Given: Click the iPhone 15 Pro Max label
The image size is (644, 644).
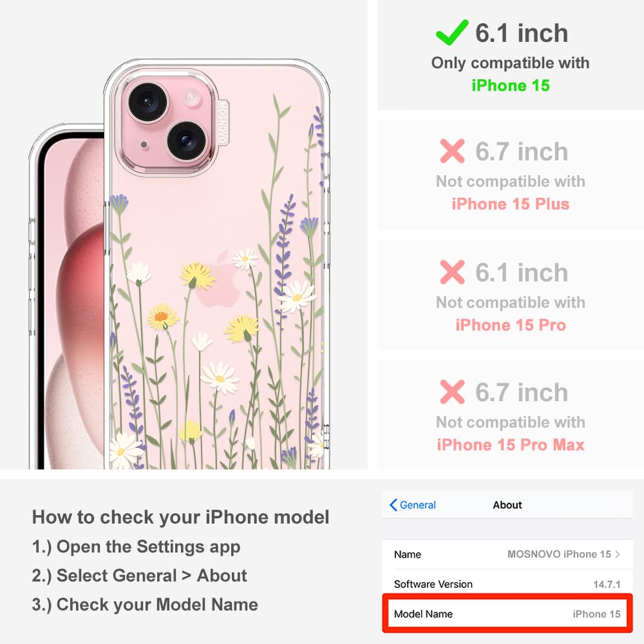Looking at the screenshot, I should point(511,444).
